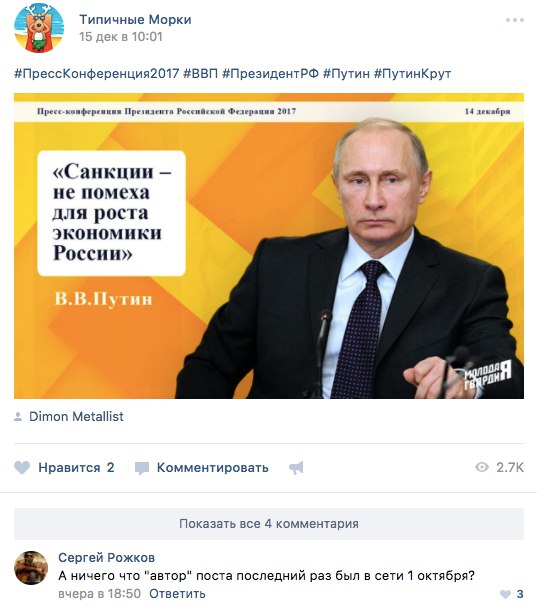
Task: Expand all 4 comments
Action: [269, 523]
